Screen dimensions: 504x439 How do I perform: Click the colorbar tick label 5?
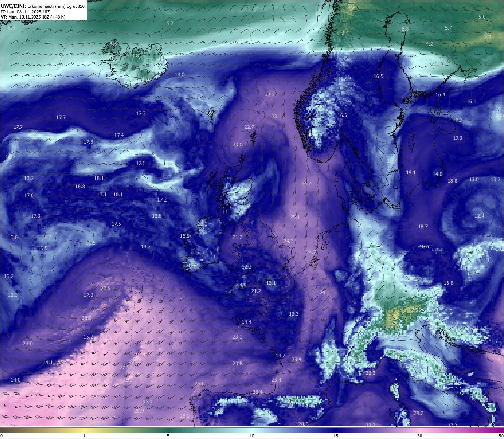[x=168, y=436]
